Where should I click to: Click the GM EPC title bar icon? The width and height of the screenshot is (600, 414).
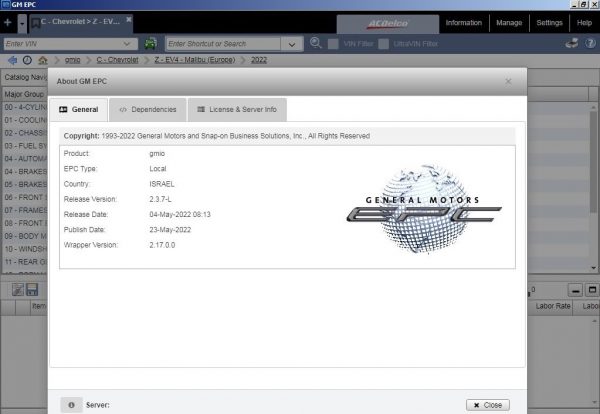coord(6,5)
